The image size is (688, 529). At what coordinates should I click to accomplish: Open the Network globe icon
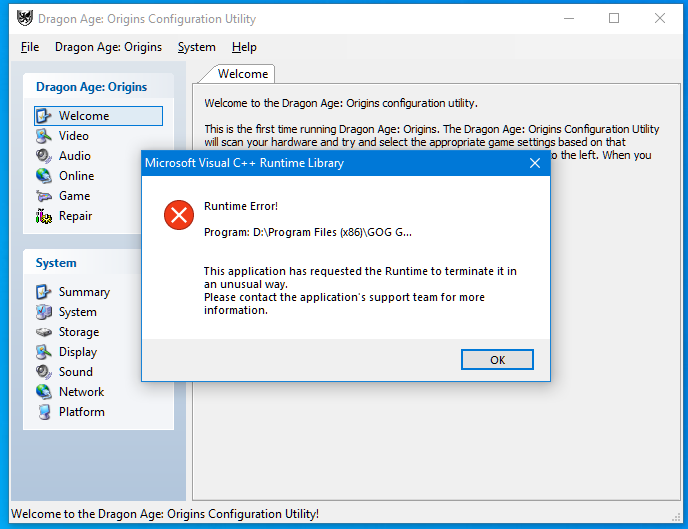(43, 392)
